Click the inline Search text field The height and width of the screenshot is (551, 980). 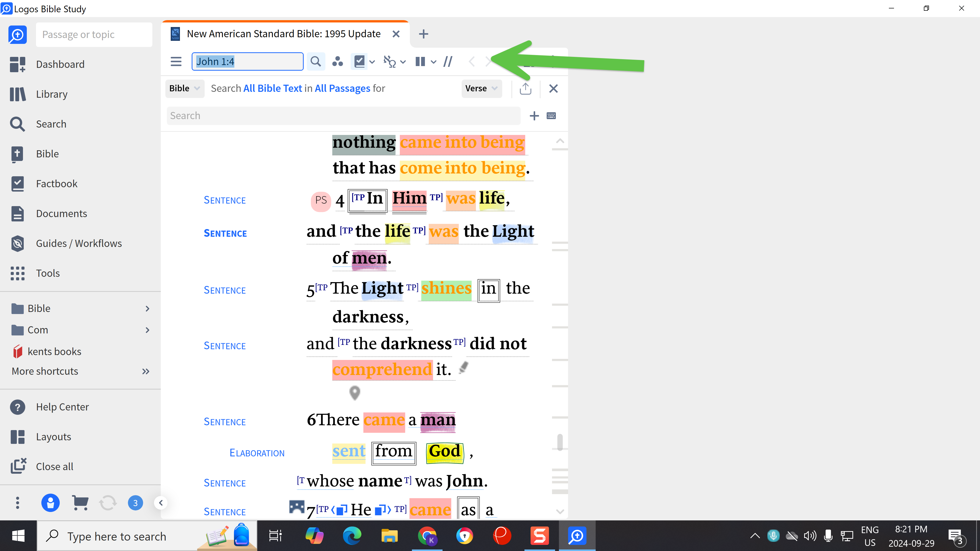[x=344, y=116]
